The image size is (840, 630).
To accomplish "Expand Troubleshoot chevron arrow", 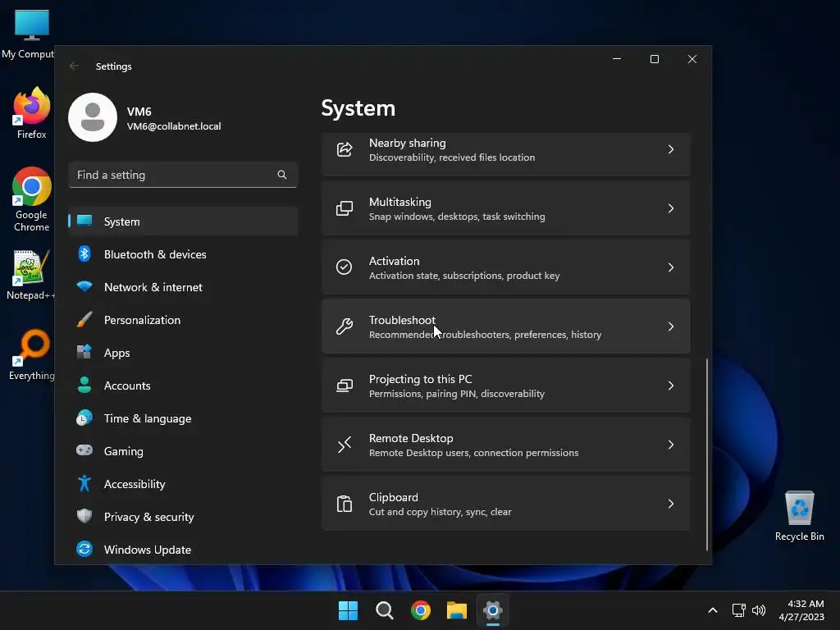I will coord(671,326).
